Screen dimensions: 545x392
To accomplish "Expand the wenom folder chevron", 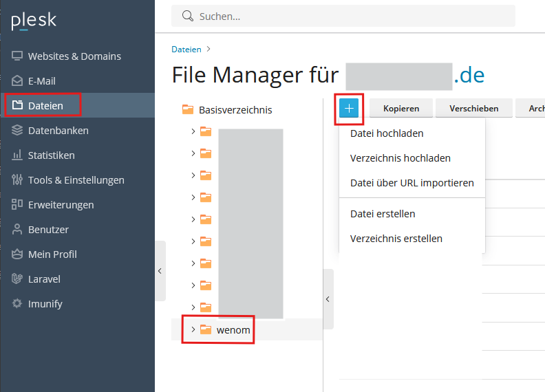I will click(x=193, y=330).
